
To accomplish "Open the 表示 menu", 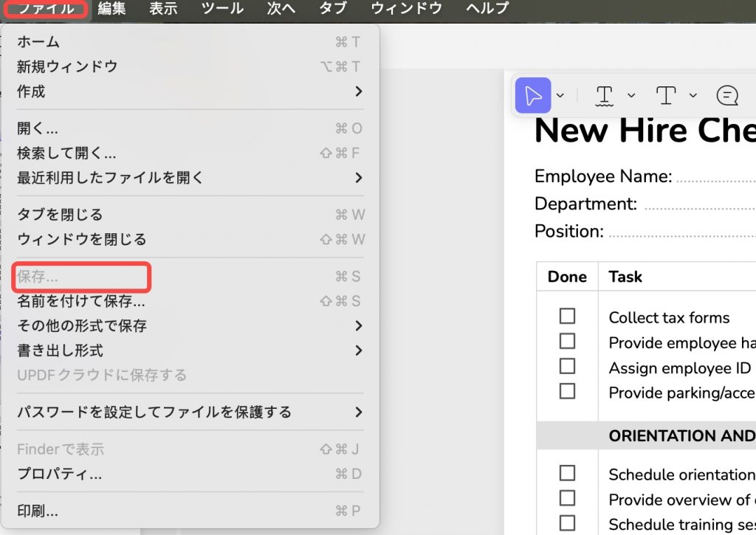I will tap(163, 8).
